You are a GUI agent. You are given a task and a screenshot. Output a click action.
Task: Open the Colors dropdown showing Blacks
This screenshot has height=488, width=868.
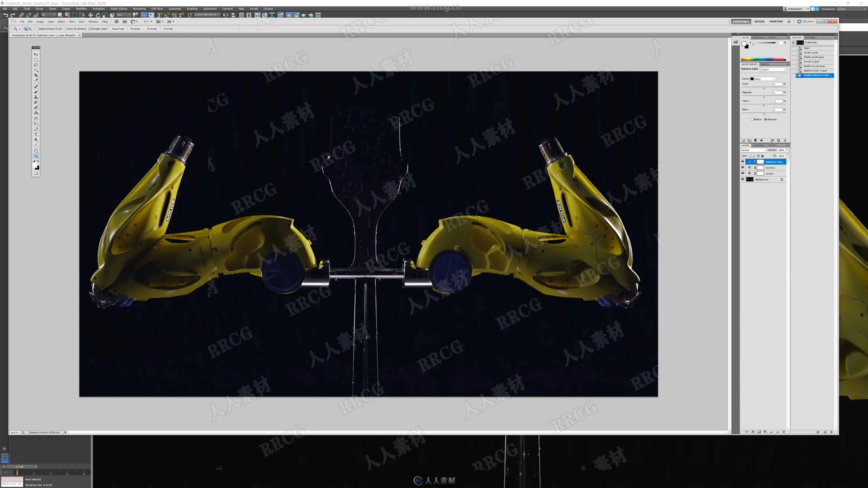[x=763, y=79]
